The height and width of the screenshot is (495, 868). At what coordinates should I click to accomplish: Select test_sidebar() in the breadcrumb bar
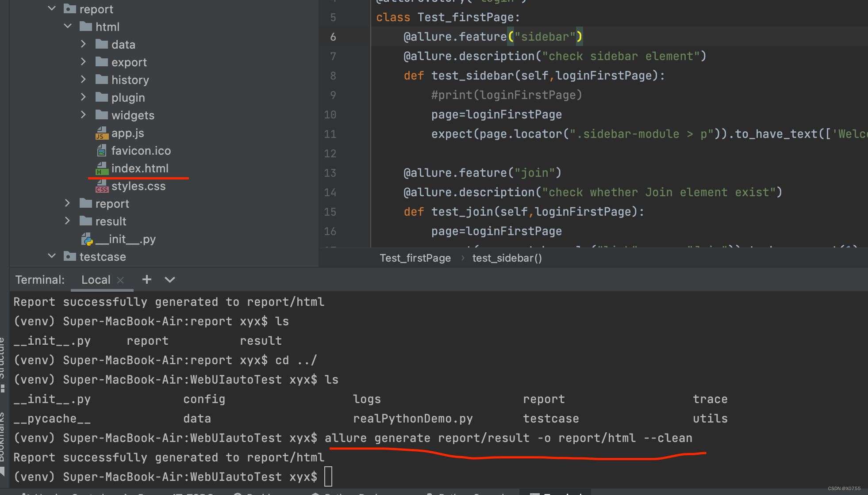pyautogui.click(x=507, y=258)
